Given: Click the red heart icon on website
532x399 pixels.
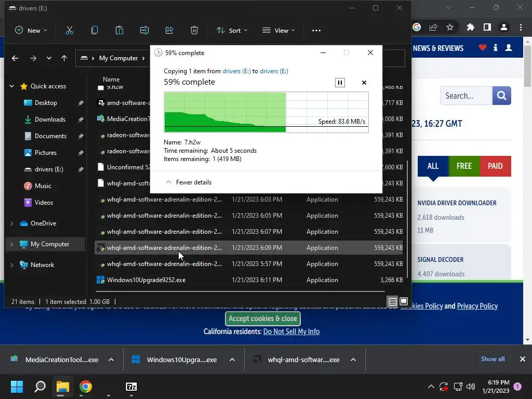Looking at the screenshot, I should coord(483,47).
